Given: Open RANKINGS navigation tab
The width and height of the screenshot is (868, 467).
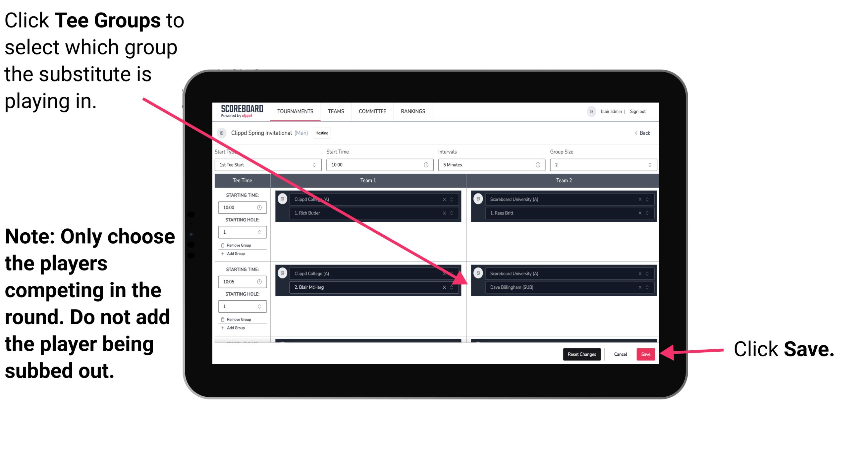Looking at the screenshot, I should 414,111.
